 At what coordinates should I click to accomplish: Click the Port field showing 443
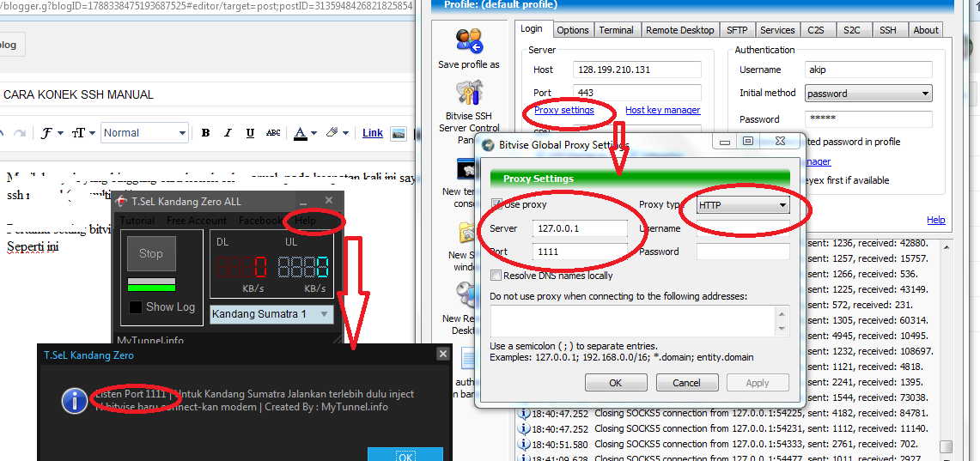637,93
